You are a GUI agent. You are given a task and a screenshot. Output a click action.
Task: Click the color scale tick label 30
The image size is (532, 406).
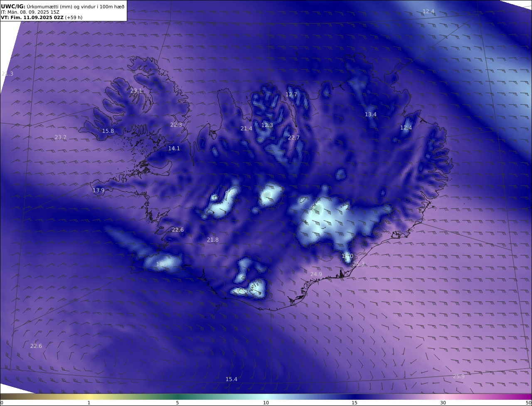coord(443,403)
